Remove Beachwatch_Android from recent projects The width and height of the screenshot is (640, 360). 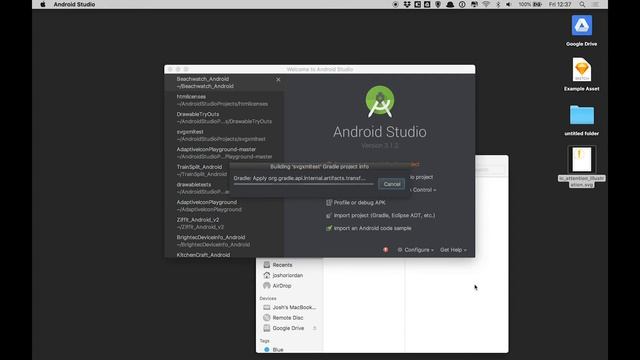278,80
